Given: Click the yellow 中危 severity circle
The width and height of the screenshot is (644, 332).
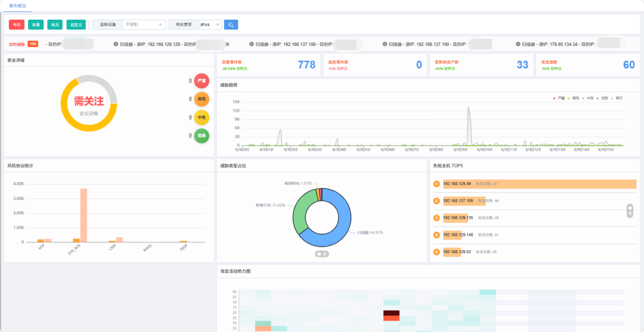Looking at the screenshot, I should [x=202, y=117].
